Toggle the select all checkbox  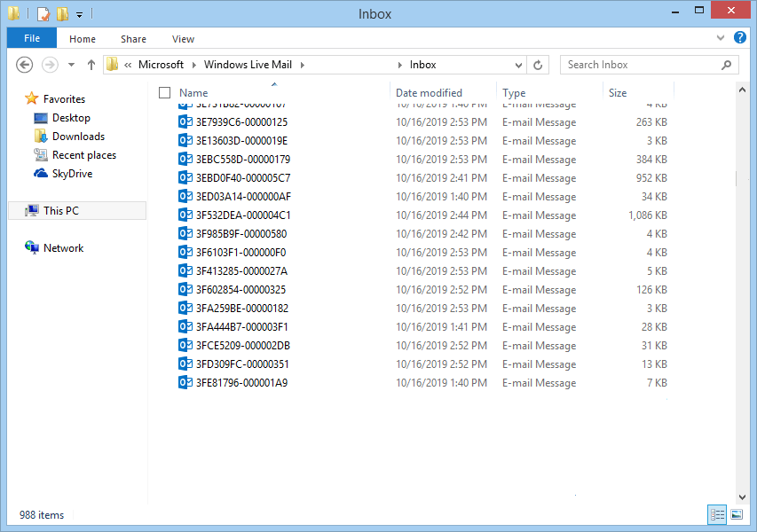pyautogui.click(x=165, y=92)
